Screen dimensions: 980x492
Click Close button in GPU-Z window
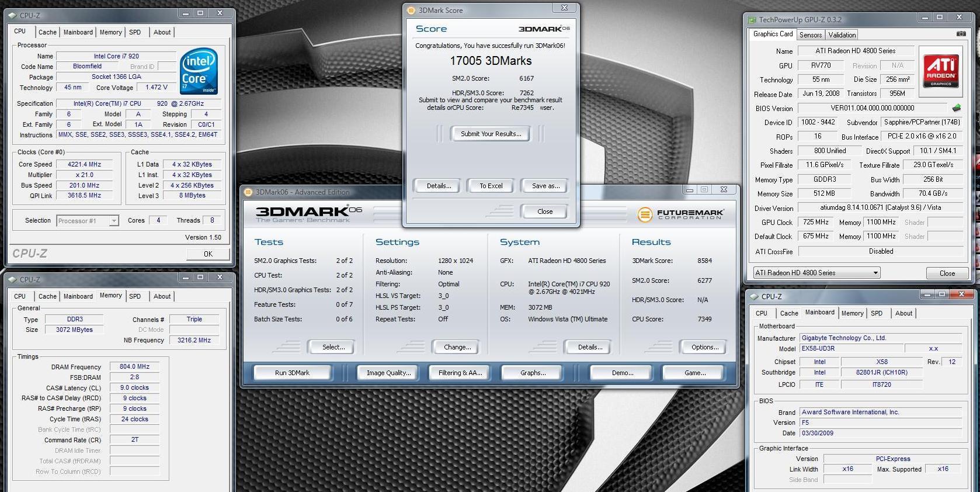pos(947,273)
